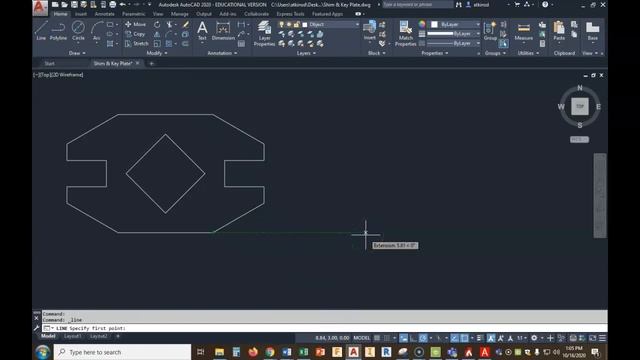Expand the Block panel
640x360 pixels.
click(x=376, y=53)
